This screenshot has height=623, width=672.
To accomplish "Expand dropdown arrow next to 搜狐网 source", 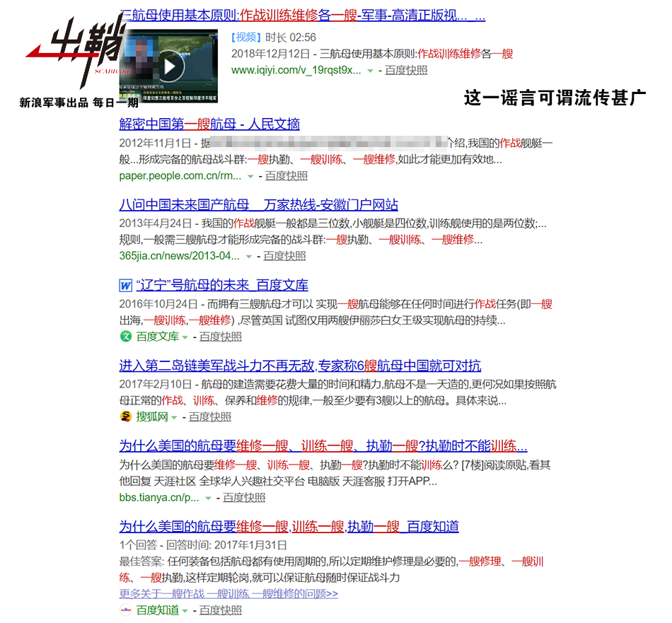I will click(x=175, y=418).
